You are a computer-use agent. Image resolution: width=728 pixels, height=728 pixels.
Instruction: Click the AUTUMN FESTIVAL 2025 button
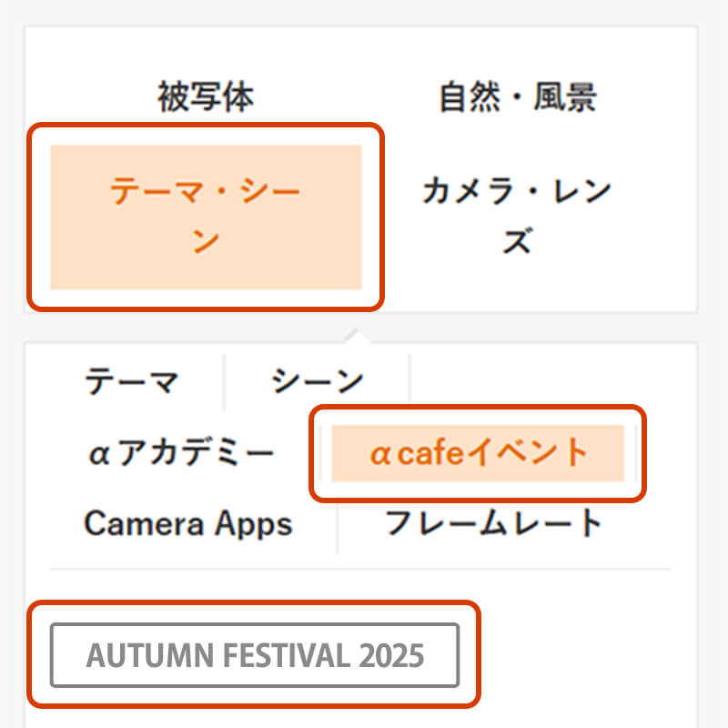click(256, 653)
